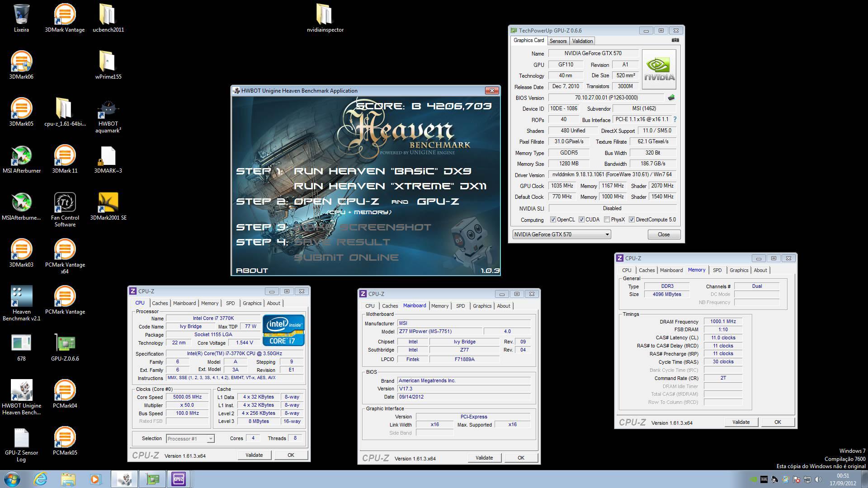
Task: Toggle DirectCompute 5.0 checkbox
Action: click(632, 220)
